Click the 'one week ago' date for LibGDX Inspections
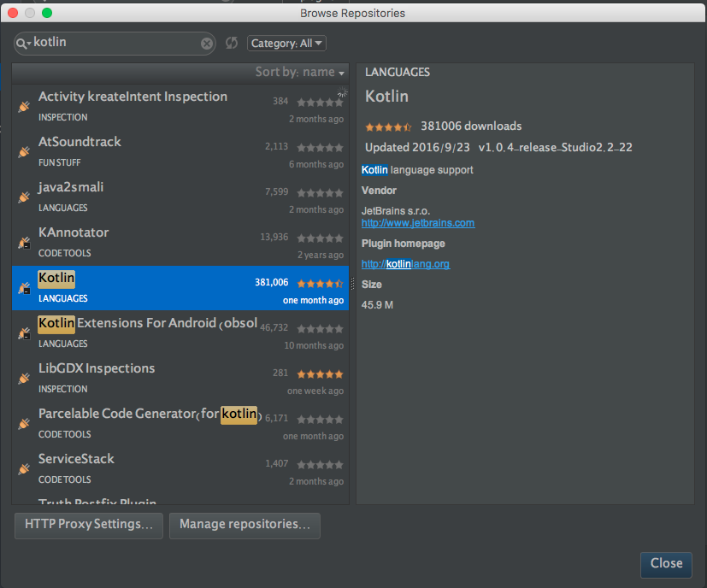 (x=315, y=391)
